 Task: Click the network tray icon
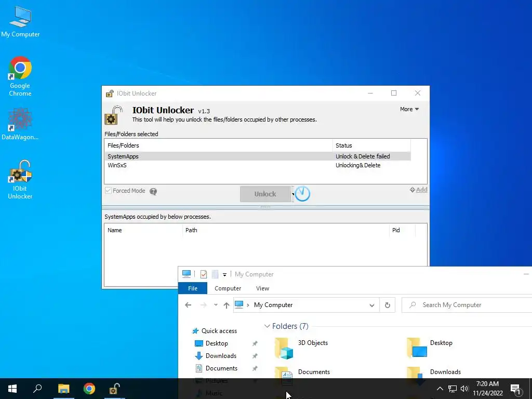(453, 389)
